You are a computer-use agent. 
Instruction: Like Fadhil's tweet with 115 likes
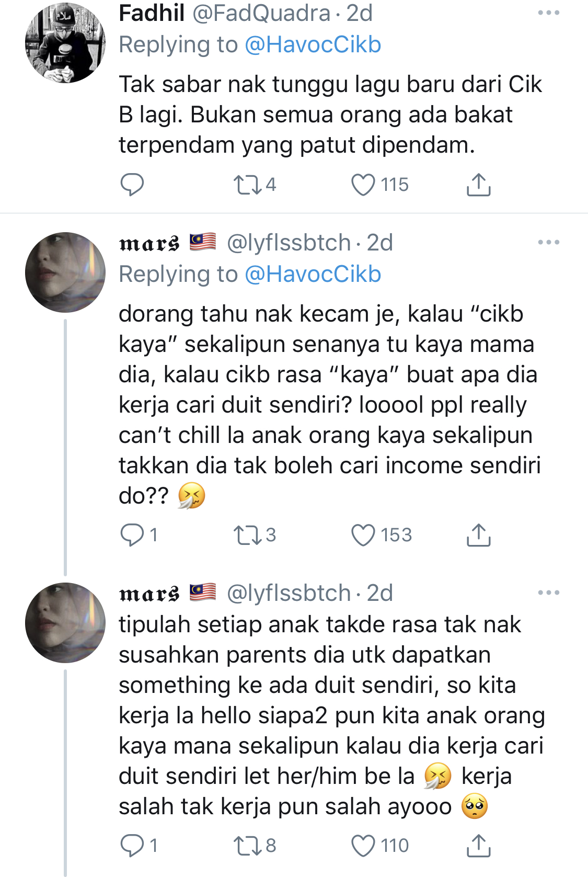(x=363, y=185)
